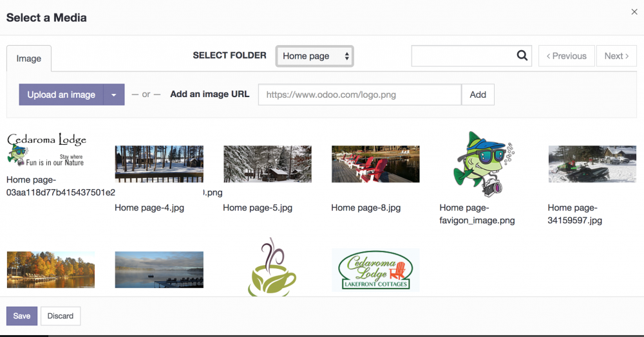Screen dimensions: 644x337
Task: Click the Home page-4.jpg file name
Action: coord(149,208)
